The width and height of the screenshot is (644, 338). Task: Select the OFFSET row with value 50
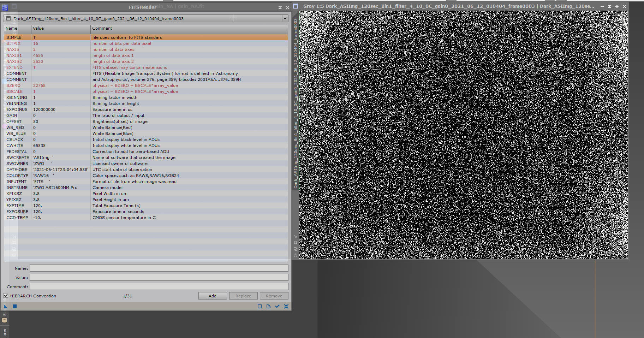point(146,121)
